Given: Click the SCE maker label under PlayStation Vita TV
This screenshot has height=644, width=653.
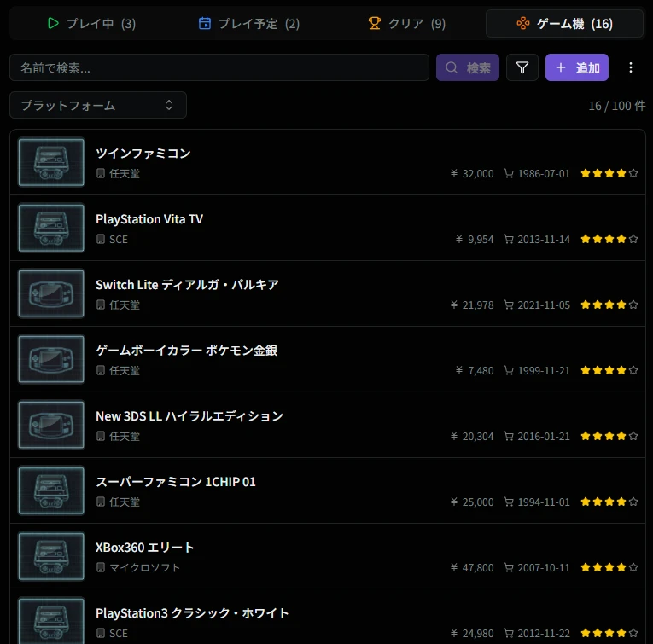Looking at the screenshot, I should pyautogui.click(x=119, y=240).
